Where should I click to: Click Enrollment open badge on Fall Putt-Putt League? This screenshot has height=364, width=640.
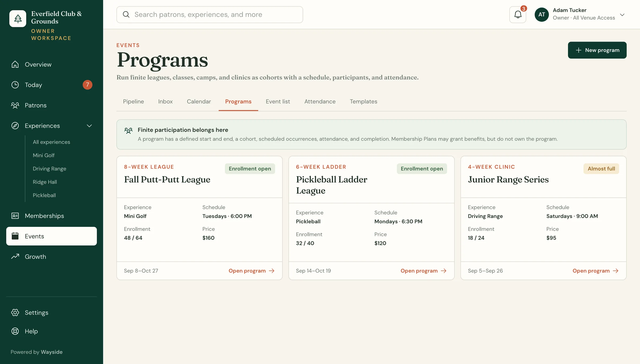tap(250, 169)
